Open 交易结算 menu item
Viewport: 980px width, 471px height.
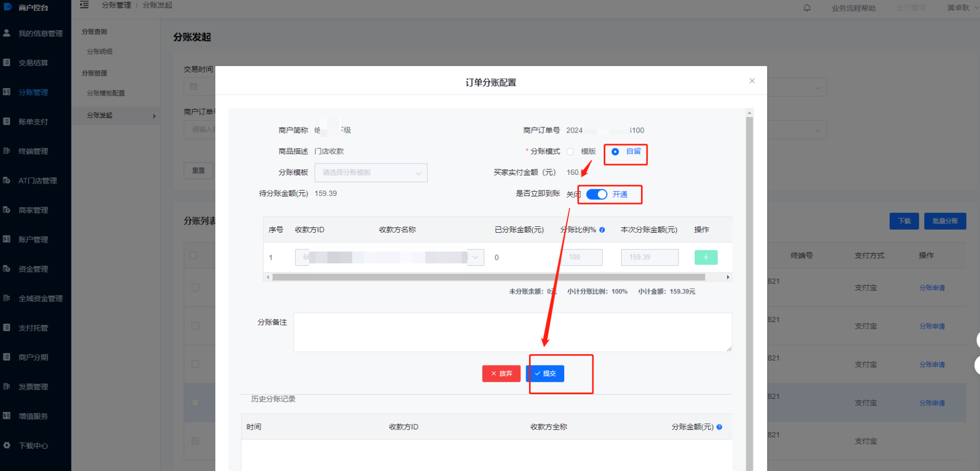click(x=33, y=63)
